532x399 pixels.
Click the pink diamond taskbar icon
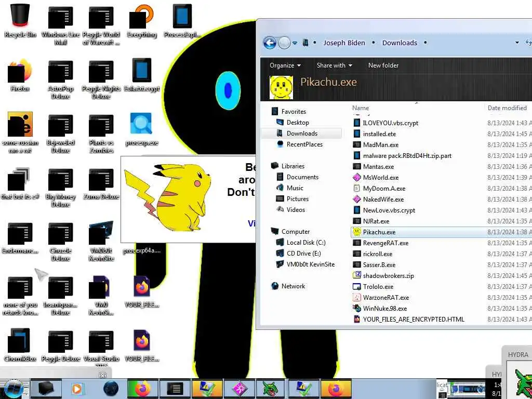click(240, 389)
